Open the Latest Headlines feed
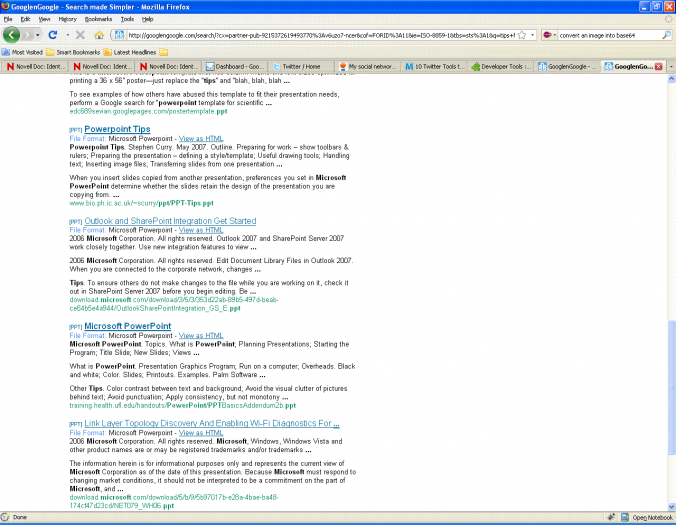676x525 pixels. (130, 52)
